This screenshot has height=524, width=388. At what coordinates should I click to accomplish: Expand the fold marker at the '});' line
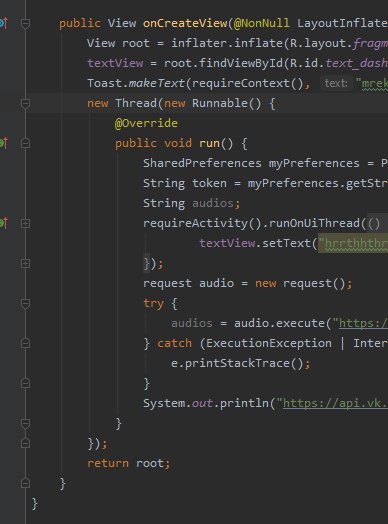(25, 263)
